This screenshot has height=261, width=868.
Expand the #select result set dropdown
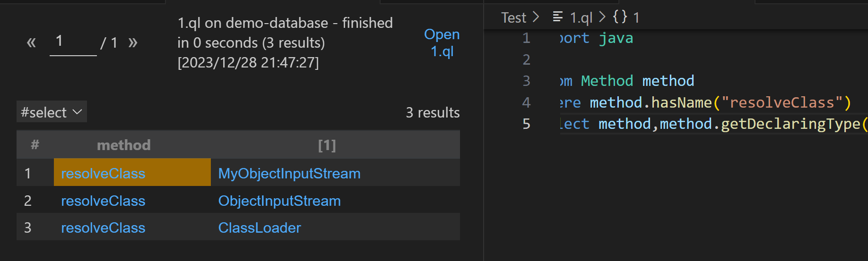pyautogui.click(x=52, y=112)
